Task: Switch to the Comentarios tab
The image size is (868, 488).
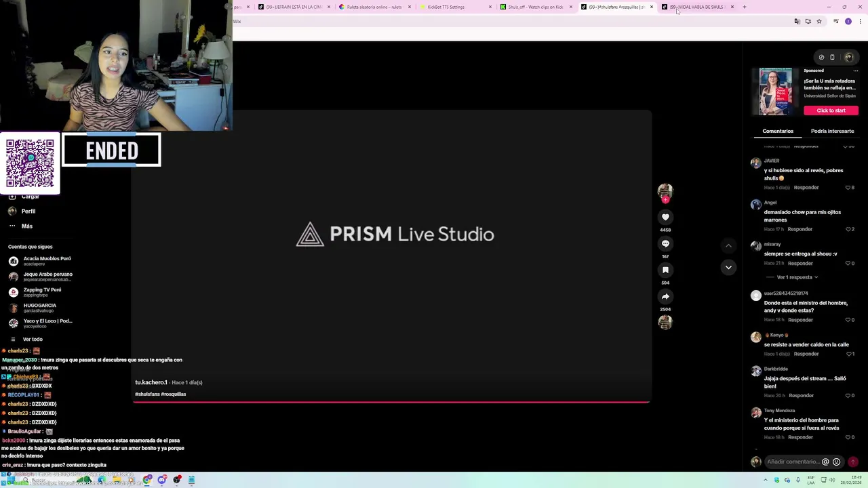Action: coord(778,131)
